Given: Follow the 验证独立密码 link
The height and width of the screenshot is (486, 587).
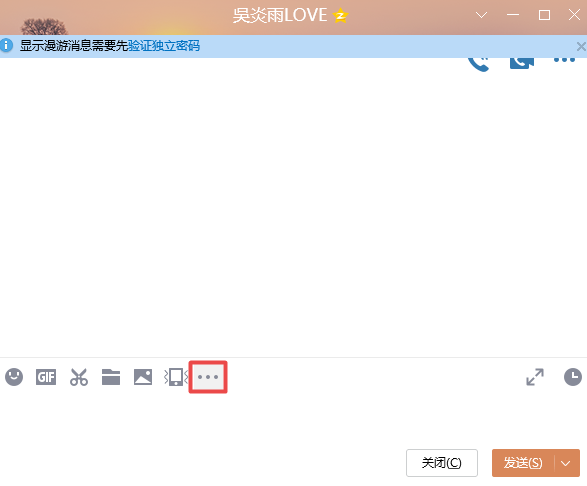Looking at the screenshot, I should pos(164,46).
